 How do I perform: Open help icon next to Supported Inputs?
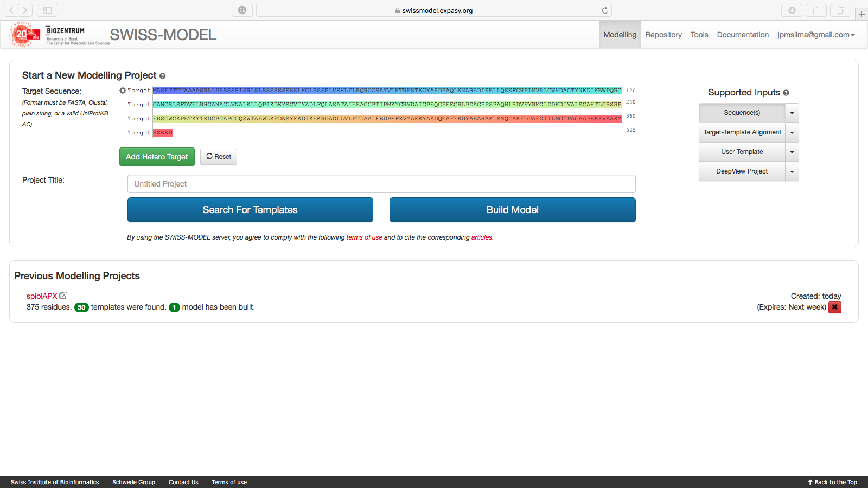[x=786, y=93]
